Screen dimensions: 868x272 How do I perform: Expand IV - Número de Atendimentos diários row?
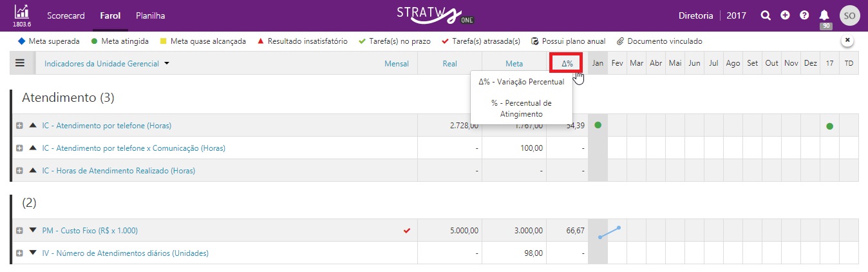[19, 253]
